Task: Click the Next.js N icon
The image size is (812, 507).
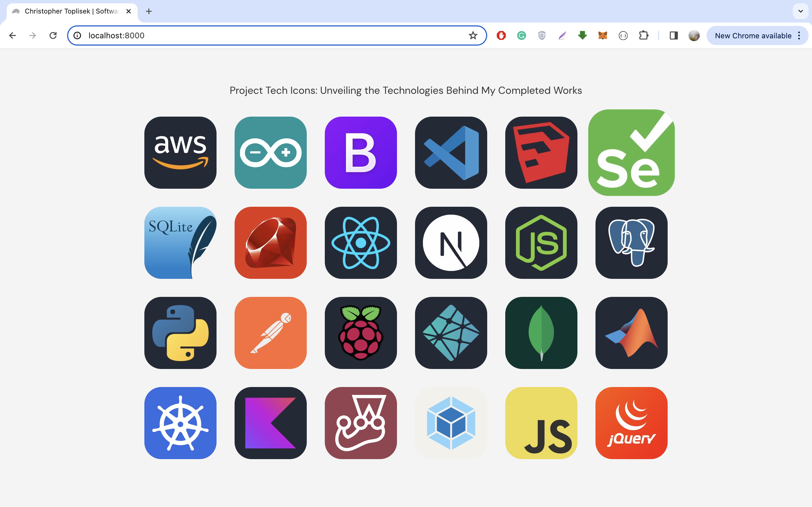Action: tap(451, 243)
